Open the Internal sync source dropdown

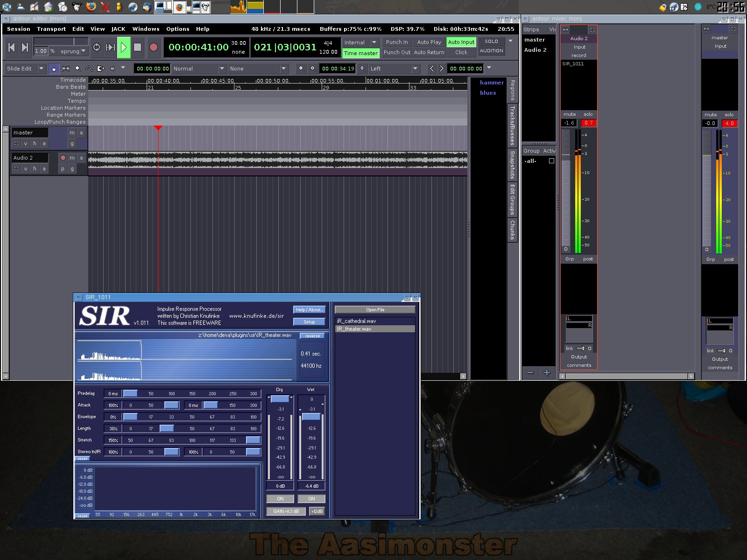360,42
